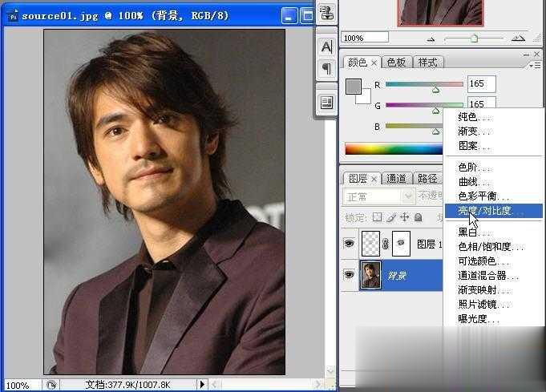Choose 照片滤镜 from the adjustment menu
The height and width of the screenshot is (392, 546).
[x=494, y=305]
